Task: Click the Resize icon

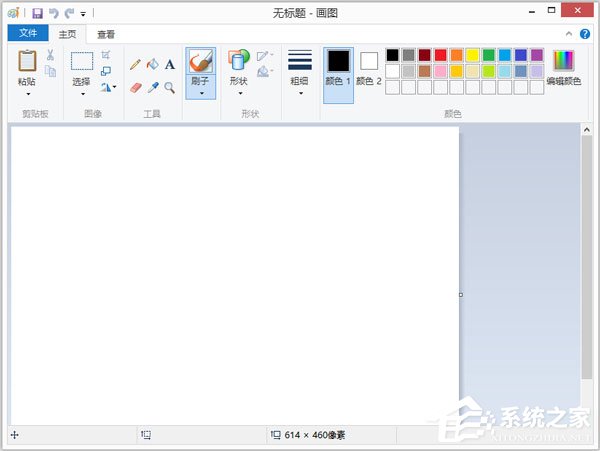Action: [106, 71]
